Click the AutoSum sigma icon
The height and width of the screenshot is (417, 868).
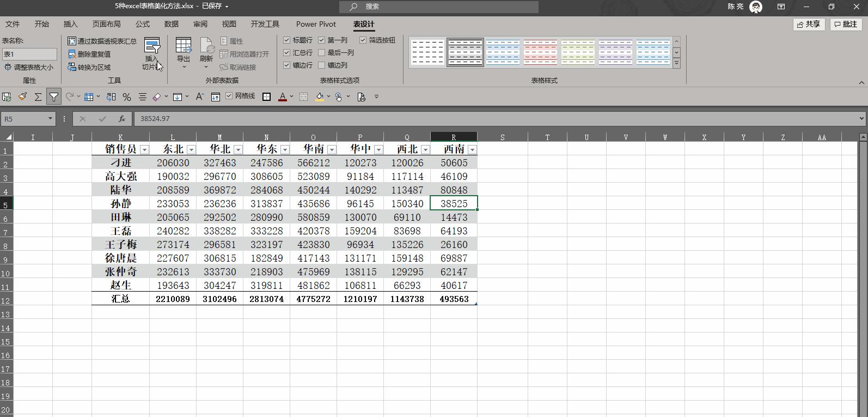pyautogui.click(x=38, y=97)
